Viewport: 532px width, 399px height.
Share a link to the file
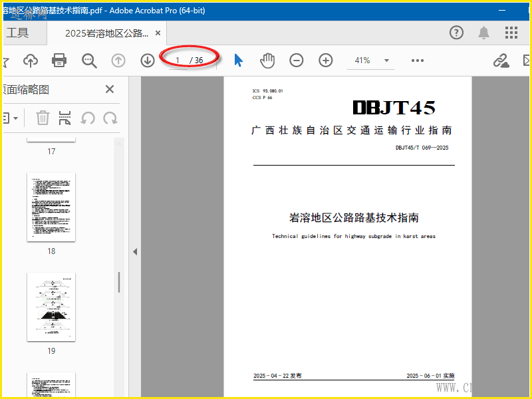coord(501,61)
